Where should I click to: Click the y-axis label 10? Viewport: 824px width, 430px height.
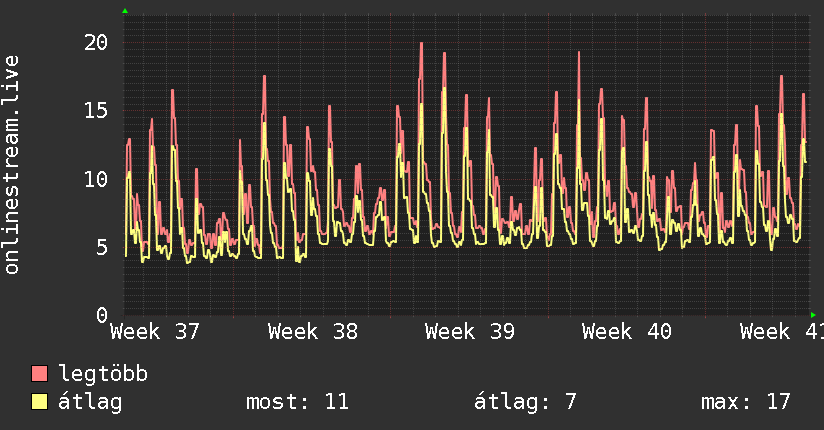point(96,179)
